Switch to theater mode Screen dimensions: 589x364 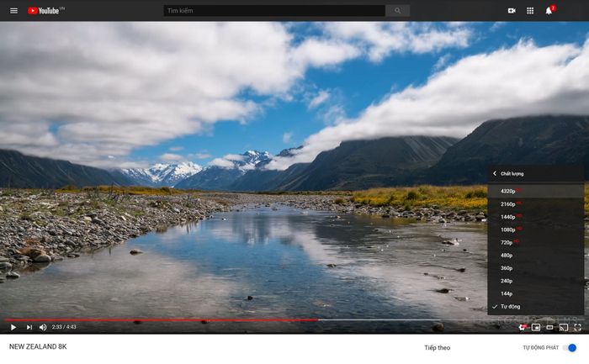549,327
